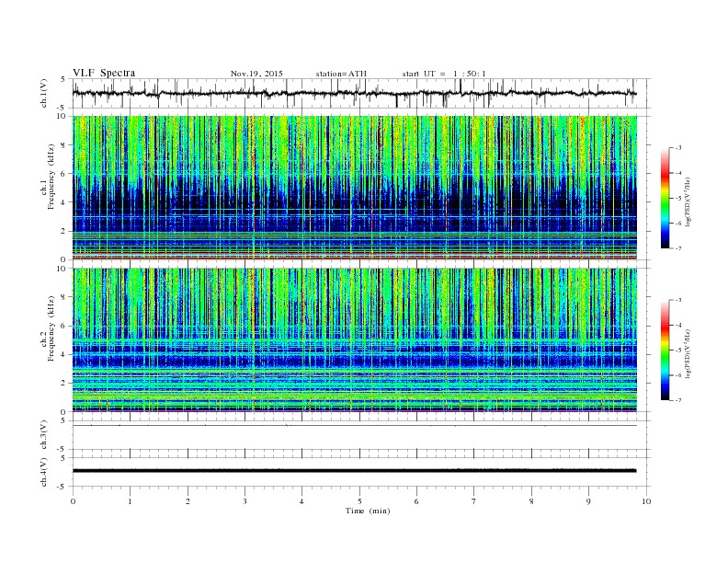
Task: Click the "-4" label on ch.2 colorbar
Action: (x=677, y=325)
